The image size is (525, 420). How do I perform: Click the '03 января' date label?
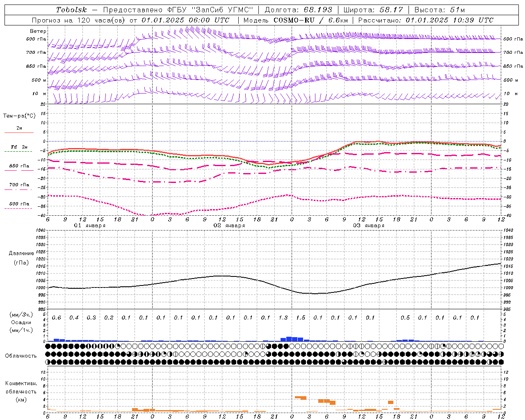pos(369,226)
